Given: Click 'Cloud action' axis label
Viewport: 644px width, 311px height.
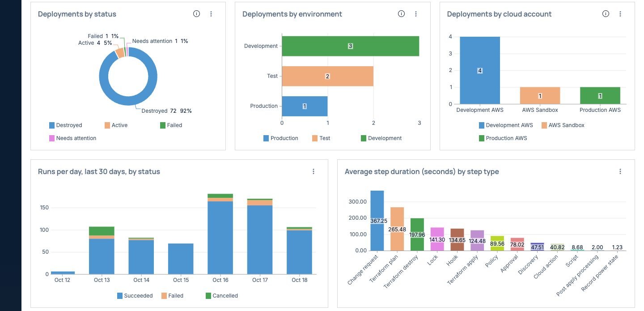Looking at the screenshot, I should point(546,267).
